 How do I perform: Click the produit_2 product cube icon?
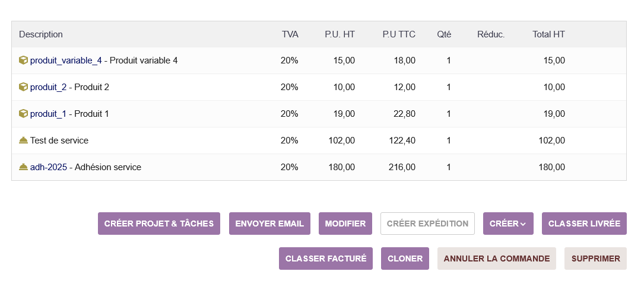(23, 87)
